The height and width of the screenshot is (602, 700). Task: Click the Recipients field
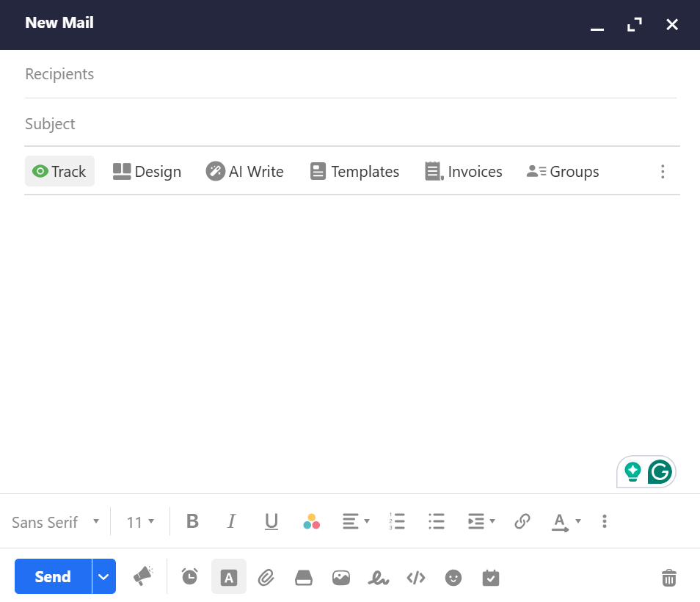351,74
